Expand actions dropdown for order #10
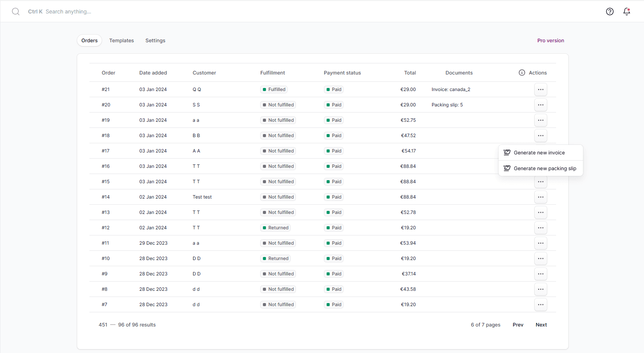 point(540,259)
